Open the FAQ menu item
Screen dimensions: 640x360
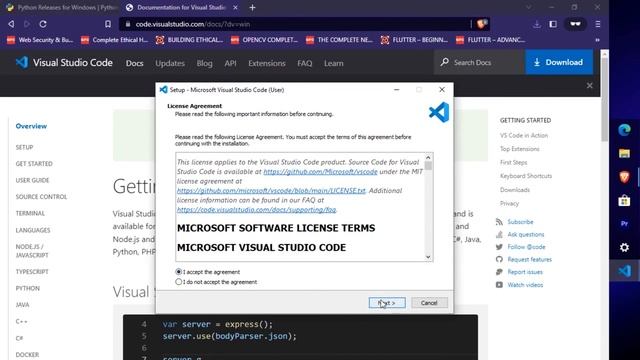pyautogui.click(x=304, y=63)
